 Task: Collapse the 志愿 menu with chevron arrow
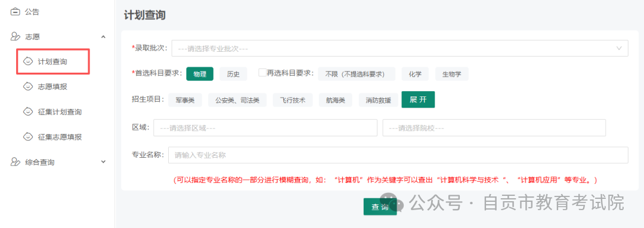[104, 37]
